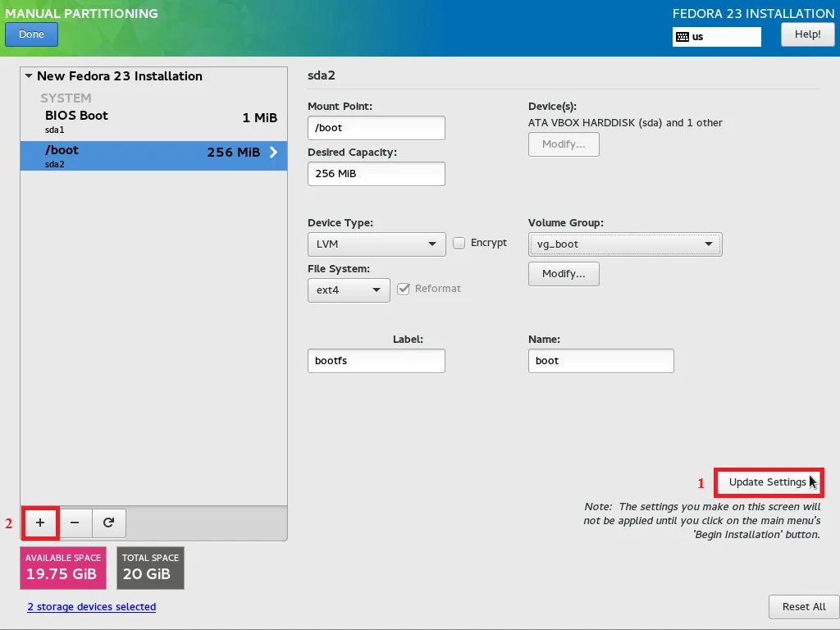Click the ATA VBOX HARDDISK device text
The image size is (840, 630).
point(625,123)
